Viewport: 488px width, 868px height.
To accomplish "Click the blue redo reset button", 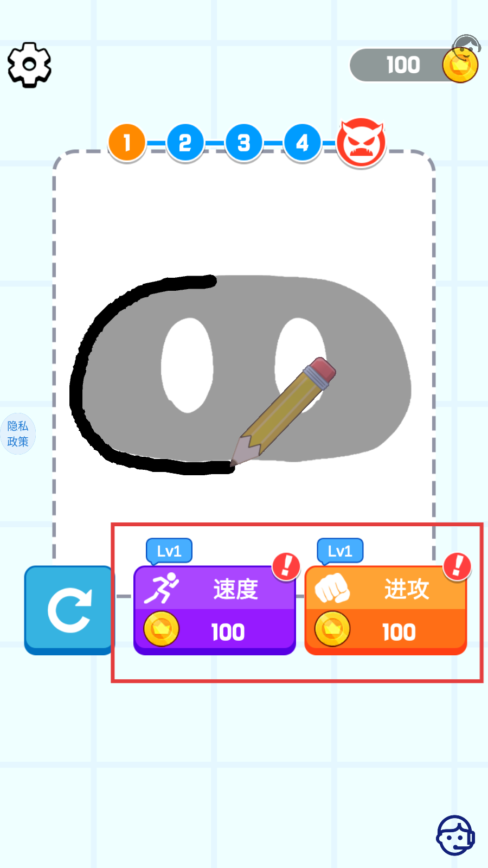I will pos(69,611).
